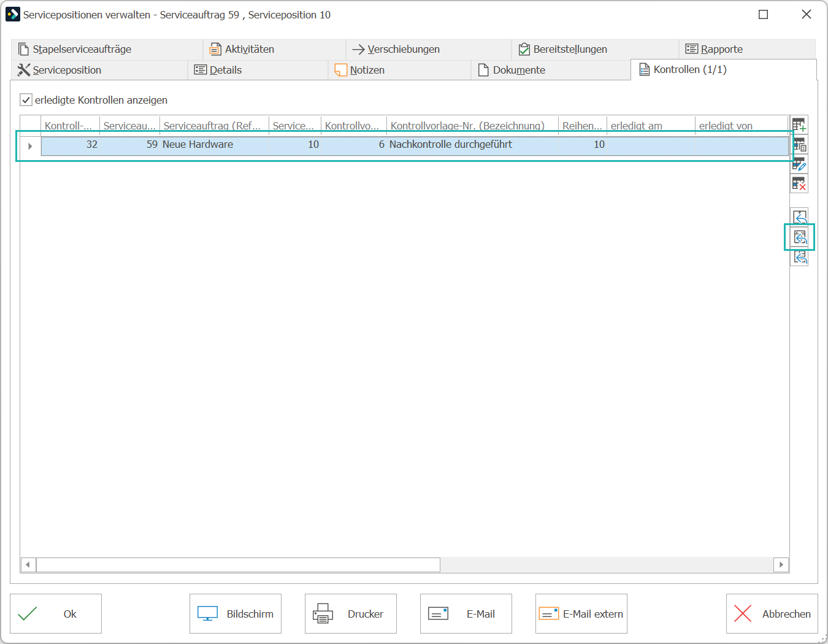Toggle 'erledigte Kontrollen anzeigen' checkbox
The width and height of the screenshot is (828, 644).
[26, 99]
